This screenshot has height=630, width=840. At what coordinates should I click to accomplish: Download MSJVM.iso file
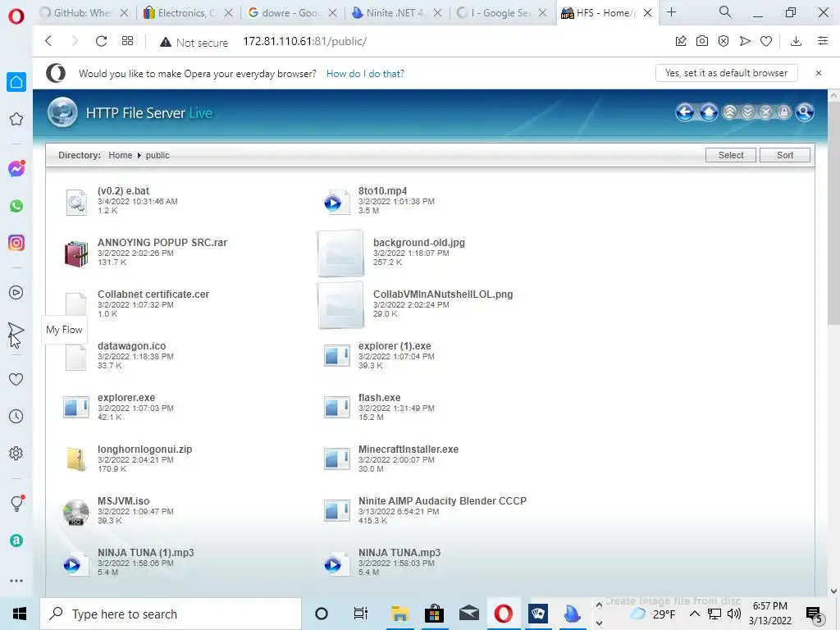(123, 501)
